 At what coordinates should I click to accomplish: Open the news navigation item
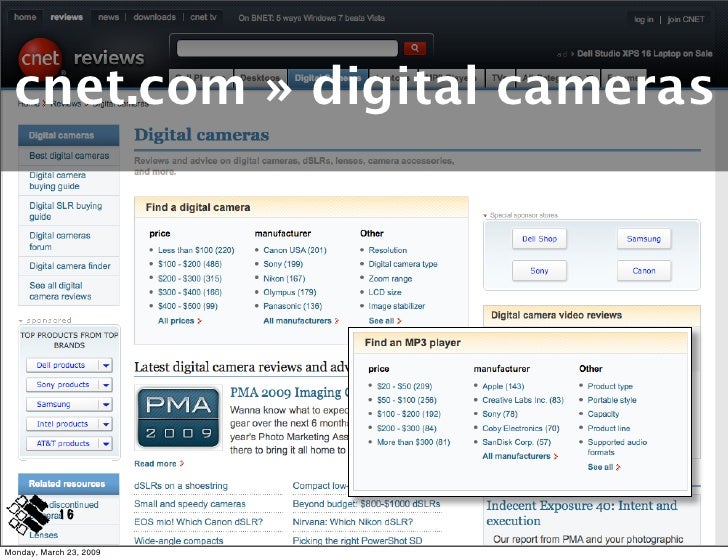[108, 17]
